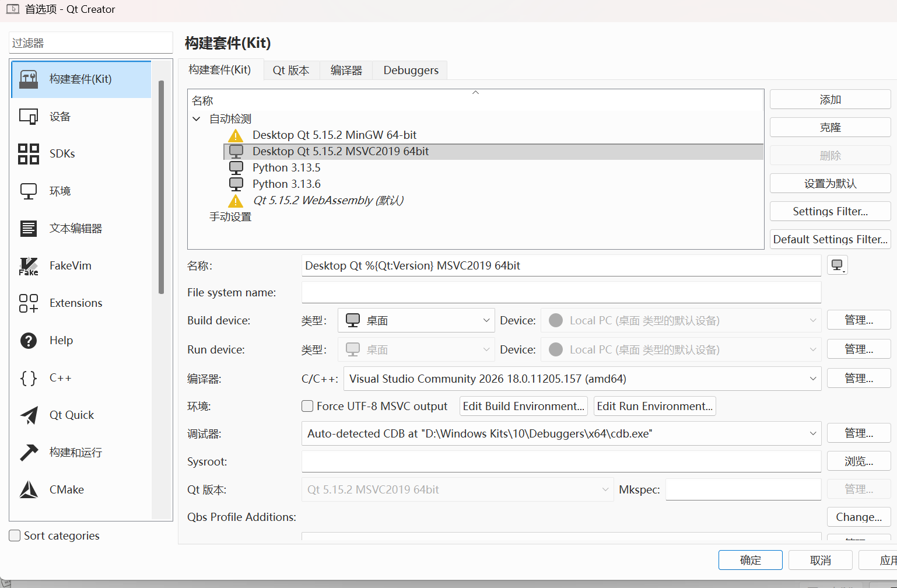Click Manage button for Run device
Viewport: 897px width, 588px height.
(x=859, y=349)
